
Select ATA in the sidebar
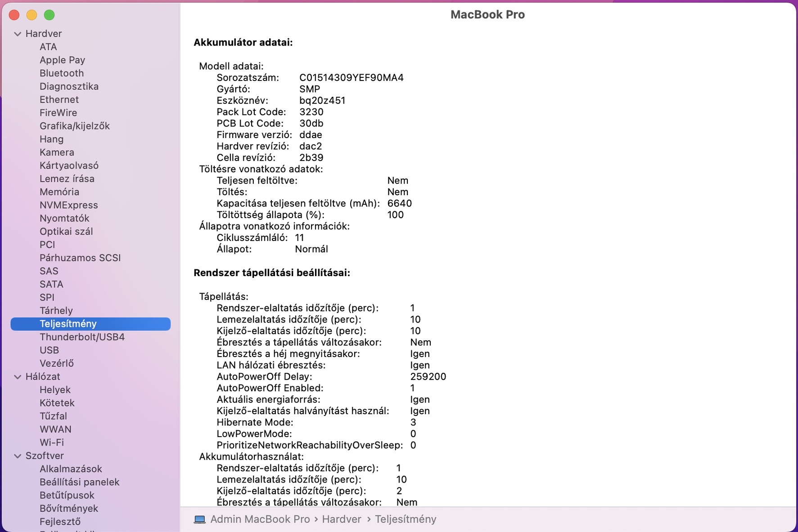pos(48,47)
